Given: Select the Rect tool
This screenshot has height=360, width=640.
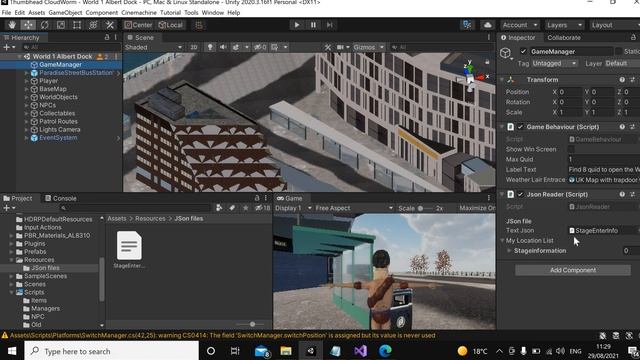Looking at the screenshot, I should pyautogui.click(x=77, y=25).
